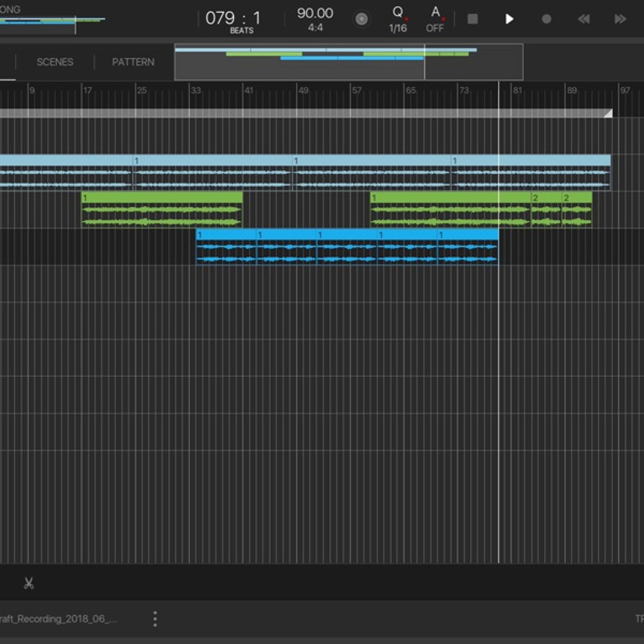Select the last bright blue clip ending at playhead
Image resolution: width=644 pixels, height=644 pixels.
pyautogui.click(x=468, y=247)
